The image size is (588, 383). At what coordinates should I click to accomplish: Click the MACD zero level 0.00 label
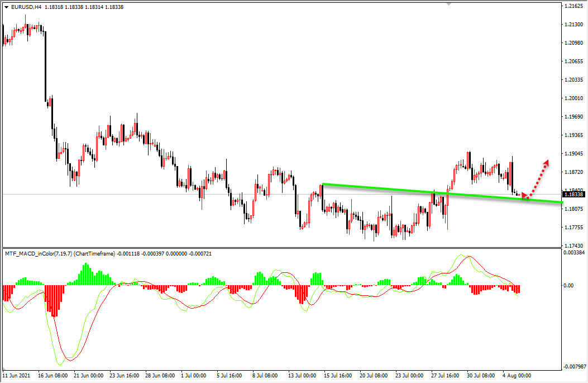[568, 286]
